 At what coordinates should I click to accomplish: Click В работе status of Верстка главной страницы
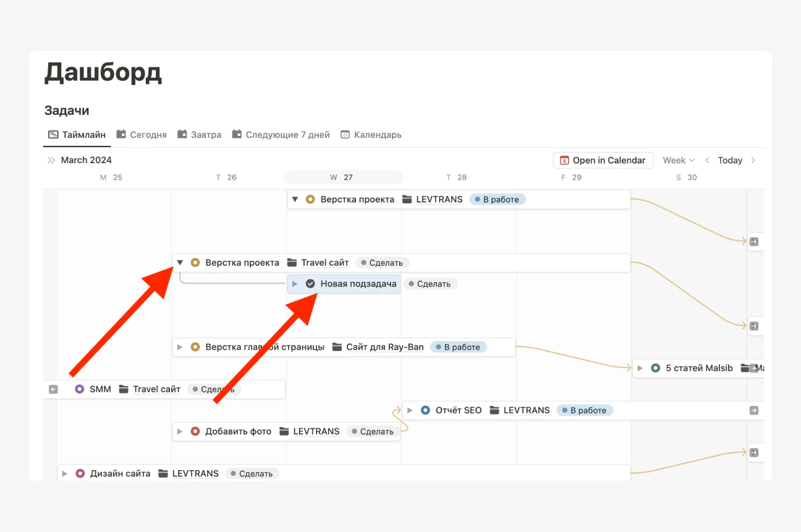(459, 347)
